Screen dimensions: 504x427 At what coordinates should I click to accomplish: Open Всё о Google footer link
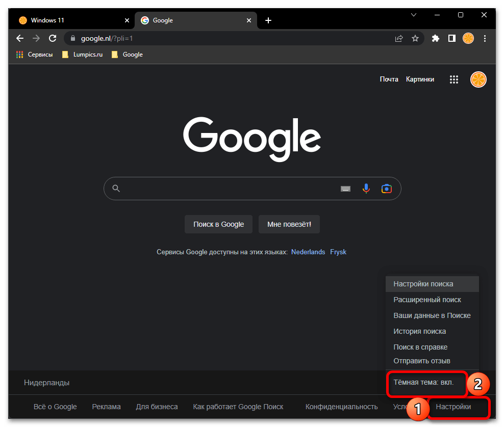pos(55,407)
